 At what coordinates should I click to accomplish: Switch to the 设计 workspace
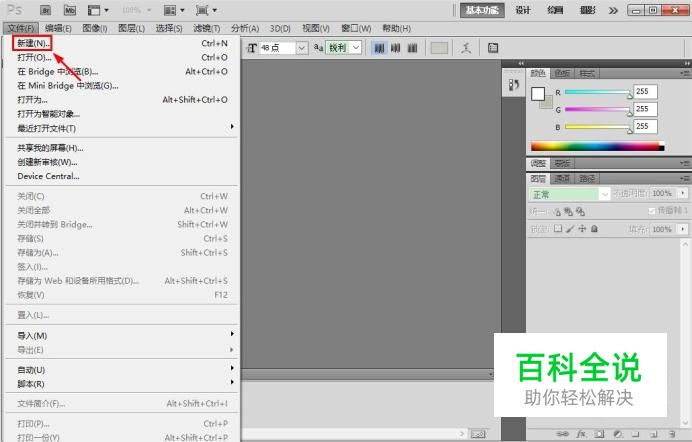[x=523, y=10]
